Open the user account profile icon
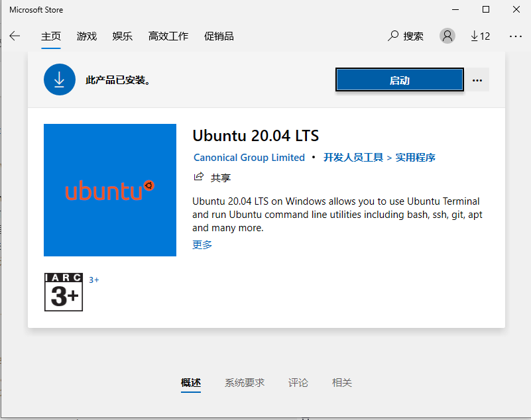The image size is (531, 420). click(447, 36)
